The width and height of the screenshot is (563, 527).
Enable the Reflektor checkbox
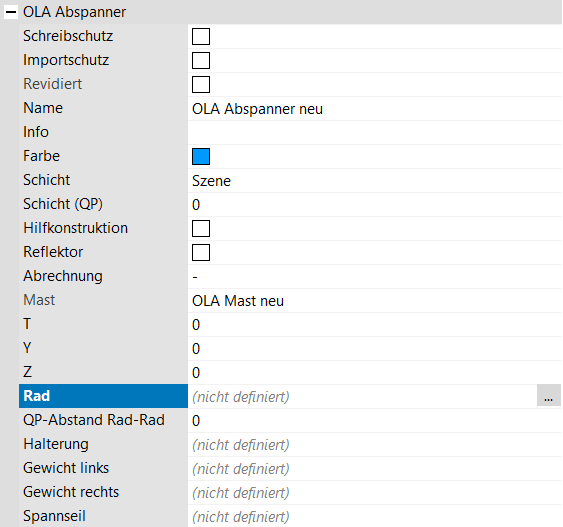[201, 252]
